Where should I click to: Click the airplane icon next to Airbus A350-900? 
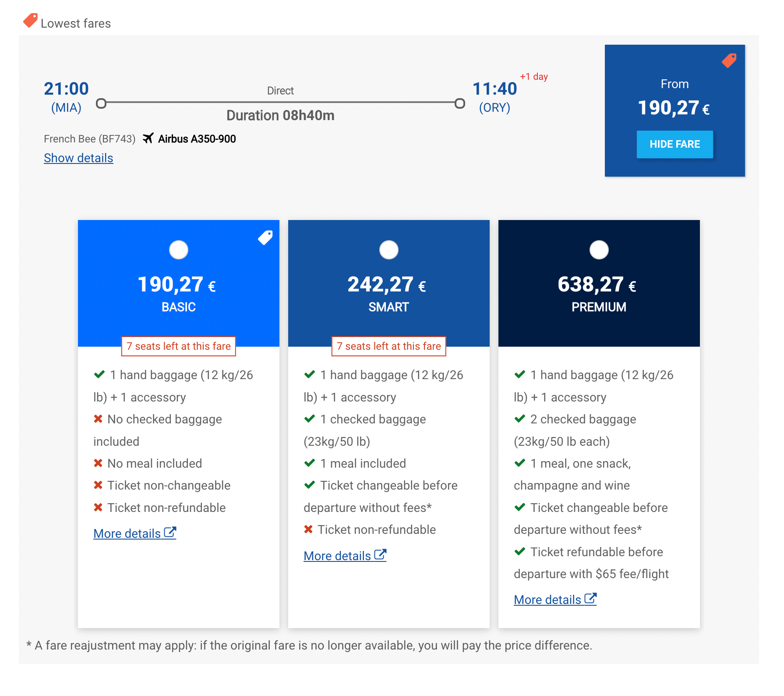[148, 138]
